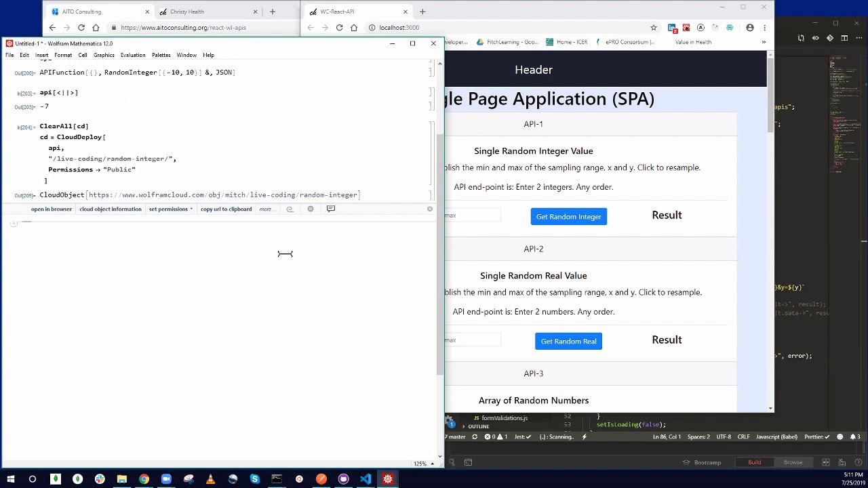Open the Evaluation menu in Mathematica

click(x=133, y=55)
